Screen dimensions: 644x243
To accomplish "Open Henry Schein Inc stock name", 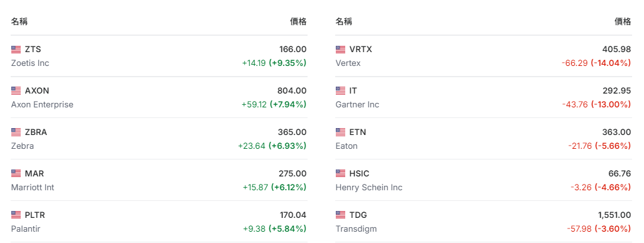I will (x=369, y=188).
